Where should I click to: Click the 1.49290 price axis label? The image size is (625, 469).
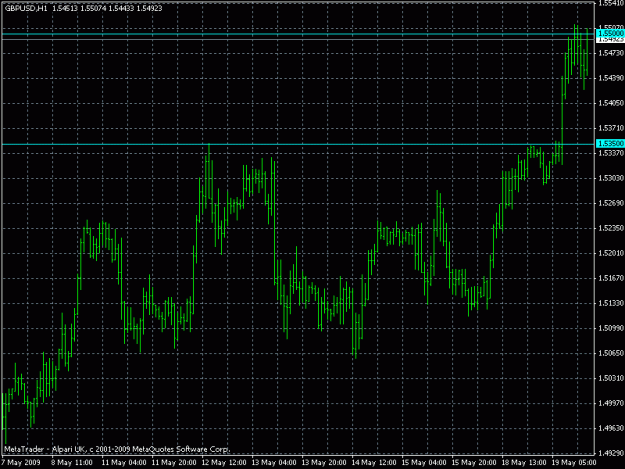[x=611, y=453]
